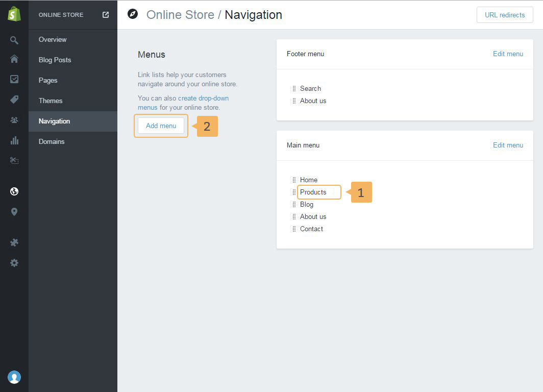Open Products via the price tag icon
This screenshot has height=392, width=543.
(14, 100)
